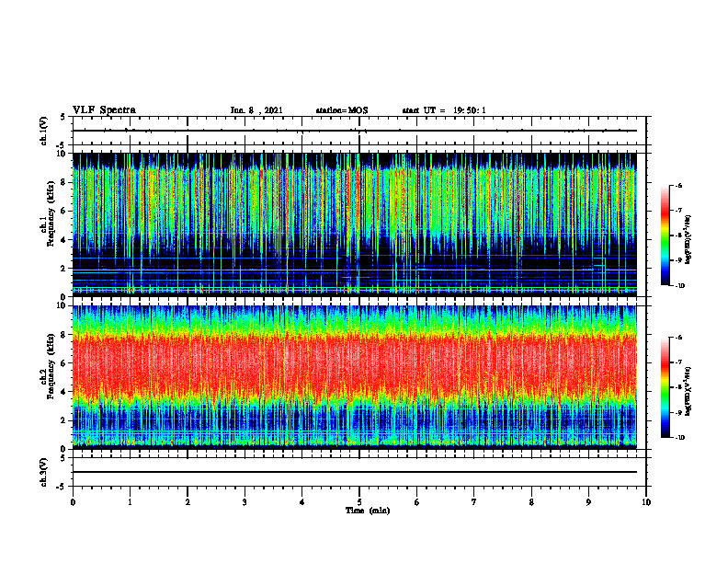
Task: Click the ch.1 voltage waveform trace
Action: coord(355,131)
